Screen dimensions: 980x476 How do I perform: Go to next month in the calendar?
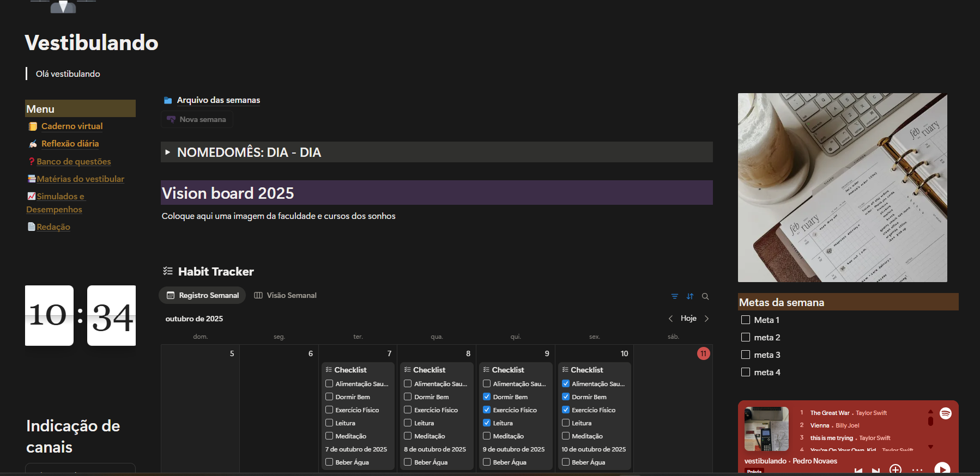(x=707, y=319)
